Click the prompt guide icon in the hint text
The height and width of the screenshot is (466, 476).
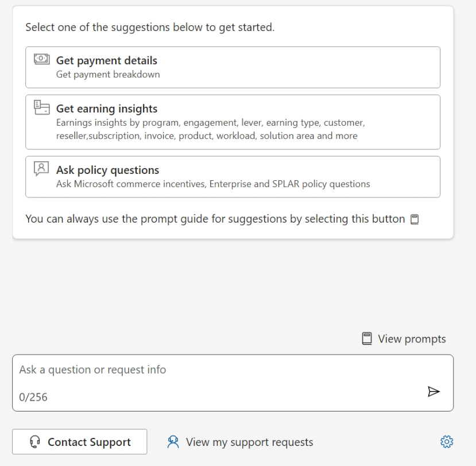[415, 219]
